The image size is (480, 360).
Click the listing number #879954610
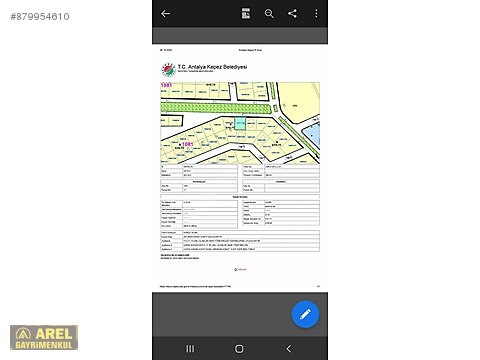point(40,17)
